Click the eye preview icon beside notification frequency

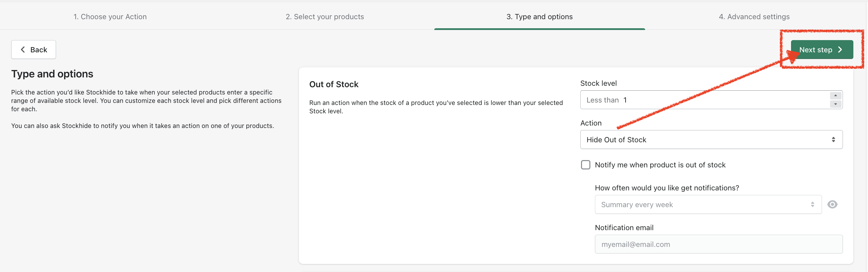[x=832, y=204]
